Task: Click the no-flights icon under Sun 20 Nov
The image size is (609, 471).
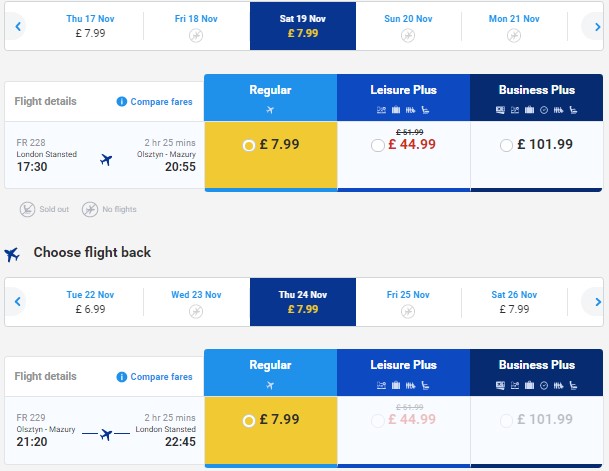Action: click(x=408, y=36)
